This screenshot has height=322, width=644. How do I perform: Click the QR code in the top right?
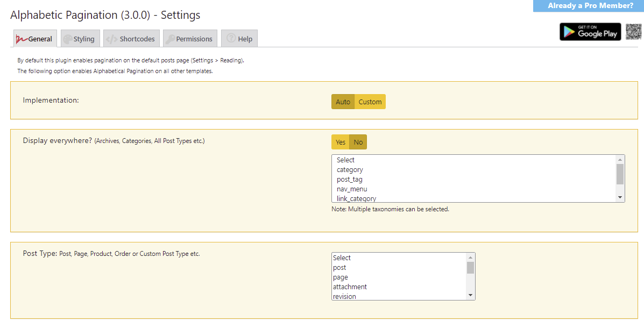[633, 32]
